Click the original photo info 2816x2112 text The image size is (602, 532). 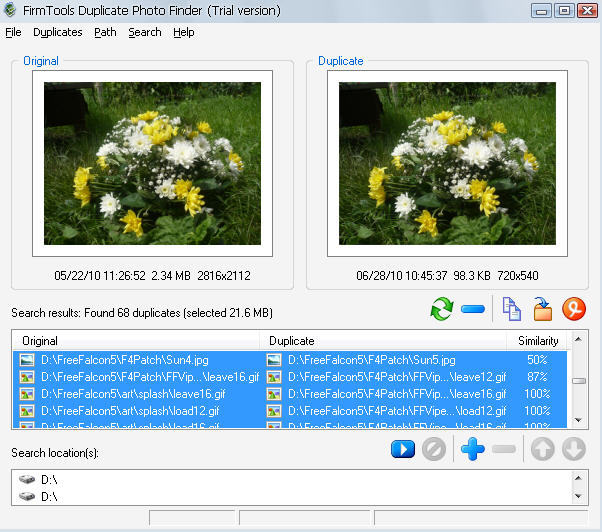pos(224,276)
